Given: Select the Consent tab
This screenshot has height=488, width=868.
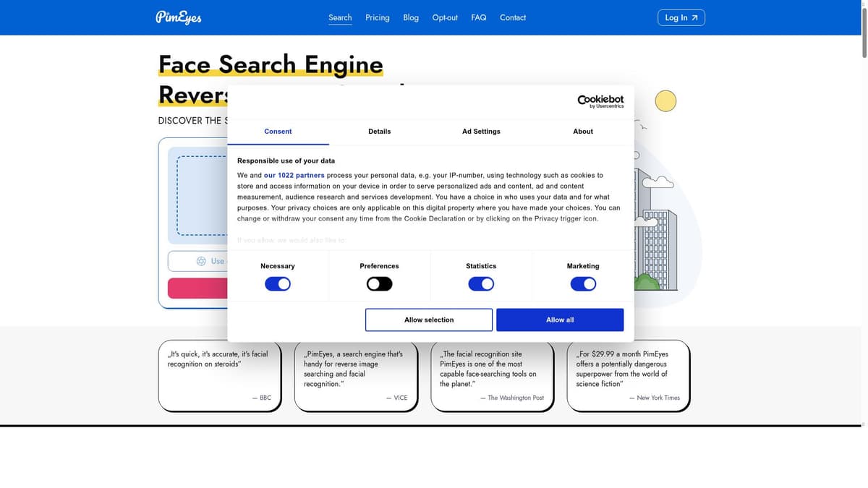Looking at the screenshot, I should coord(278,132).
